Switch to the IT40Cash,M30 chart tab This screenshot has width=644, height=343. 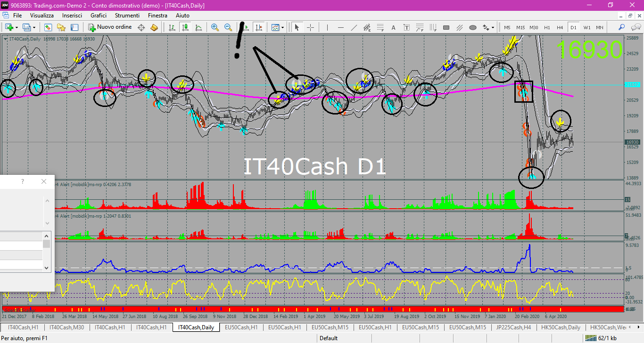[67, 327]
